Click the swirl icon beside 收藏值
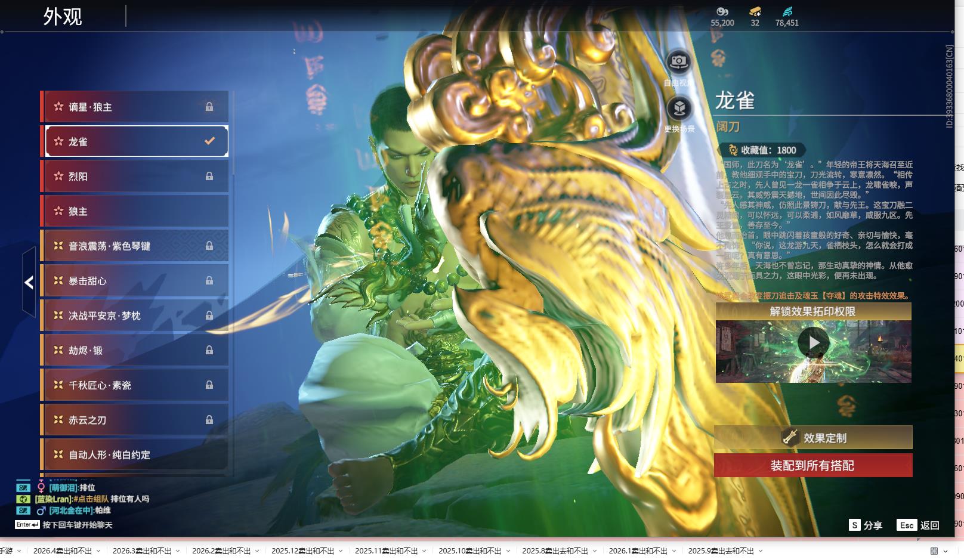This screenshot has width=964, height=560. pyautogui.click(x=733, y=150)
